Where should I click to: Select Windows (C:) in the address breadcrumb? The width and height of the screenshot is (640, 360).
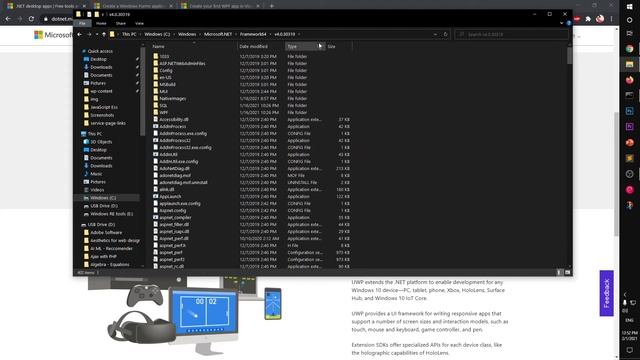(x=157, y=34)
